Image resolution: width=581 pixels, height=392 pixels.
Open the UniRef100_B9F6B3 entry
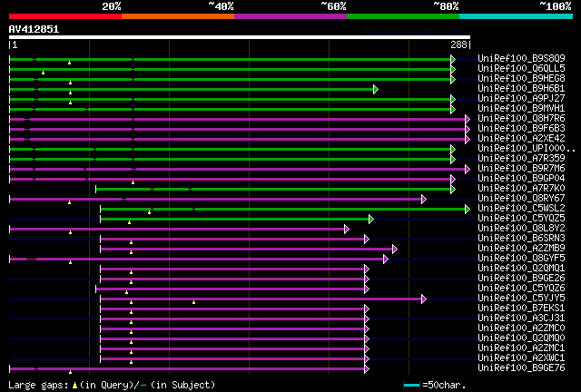click(521, 128)
